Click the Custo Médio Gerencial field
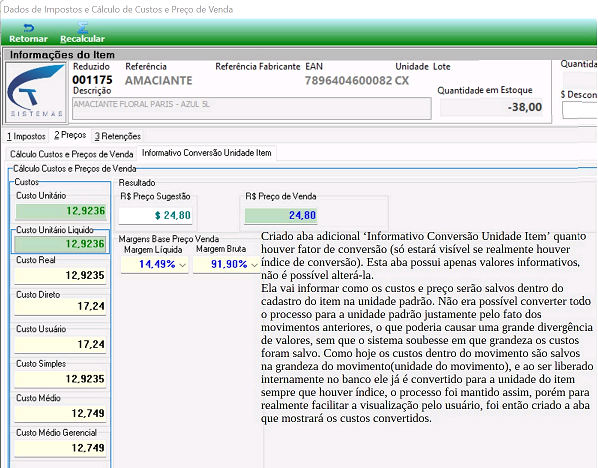 60,448
